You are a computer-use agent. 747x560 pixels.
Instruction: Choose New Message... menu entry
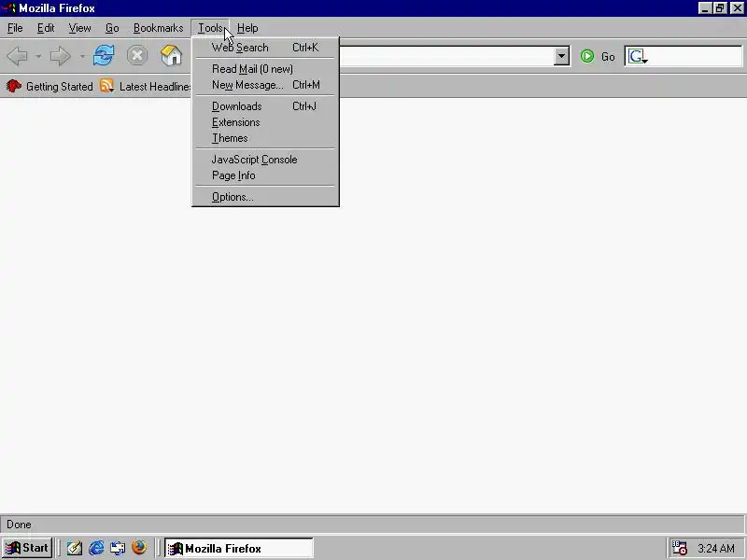[x=265, y=85]
